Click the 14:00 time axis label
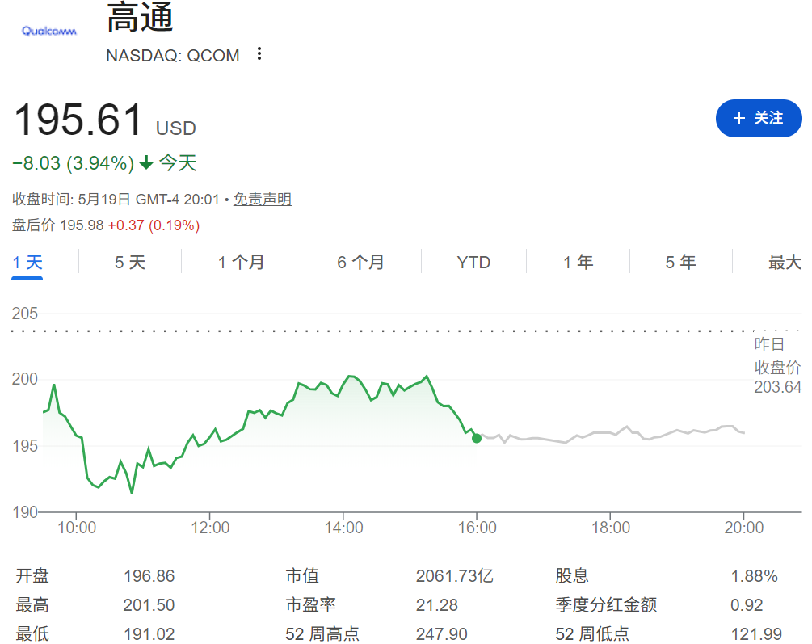 tap(344, 528)
